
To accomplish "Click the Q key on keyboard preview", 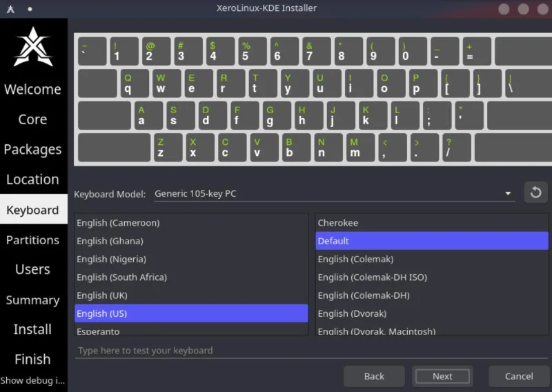I will 135,84.
